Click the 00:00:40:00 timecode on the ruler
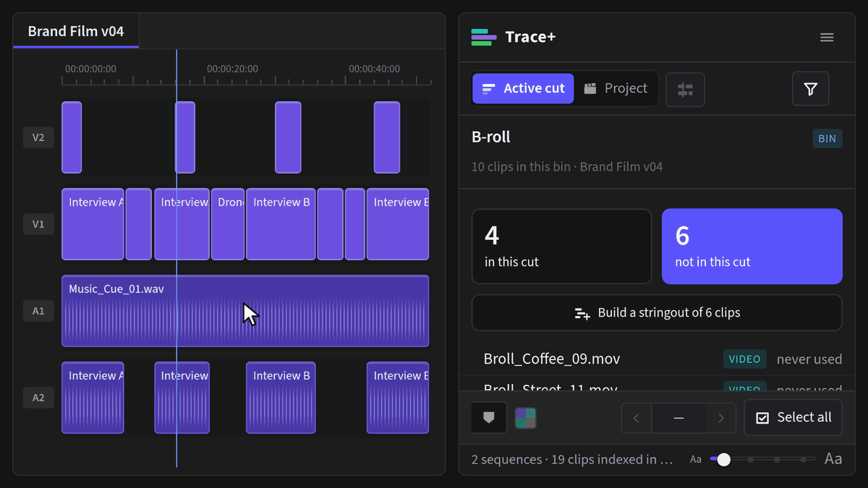868x488 pixels. (374, 69)
